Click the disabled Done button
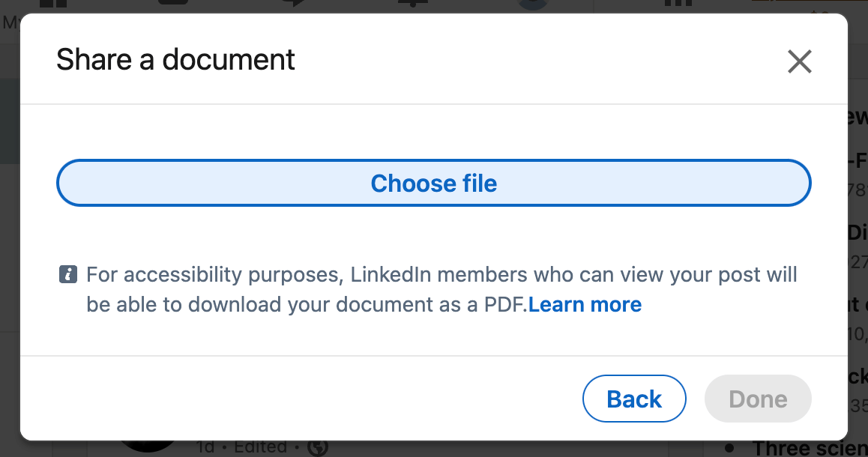 tap(757, 398)
